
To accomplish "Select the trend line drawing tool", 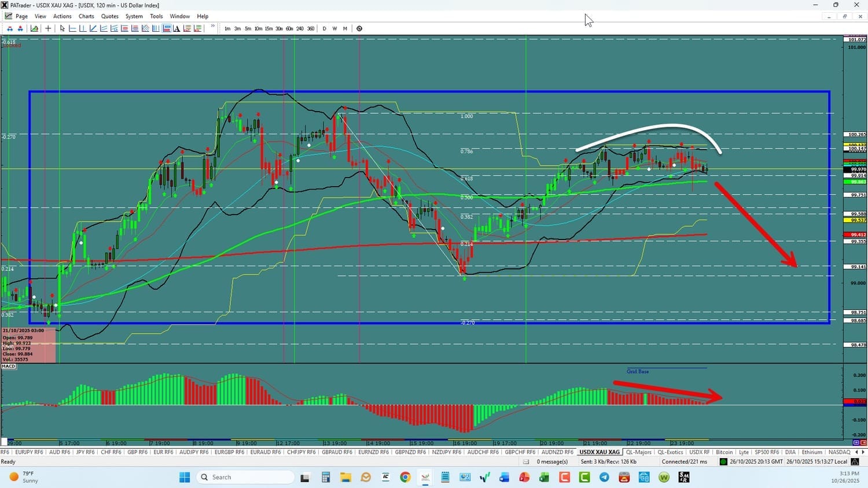I will tap(93, 28).
